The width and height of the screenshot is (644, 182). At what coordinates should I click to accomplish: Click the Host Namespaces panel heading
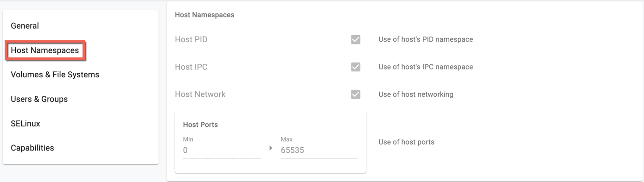click(204, 15)
